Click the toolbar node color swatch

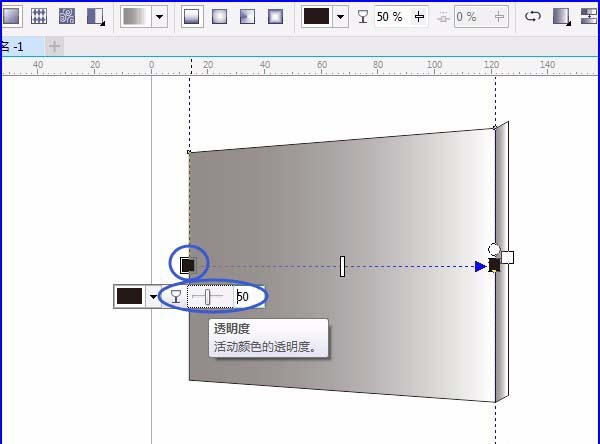point(316,16)
